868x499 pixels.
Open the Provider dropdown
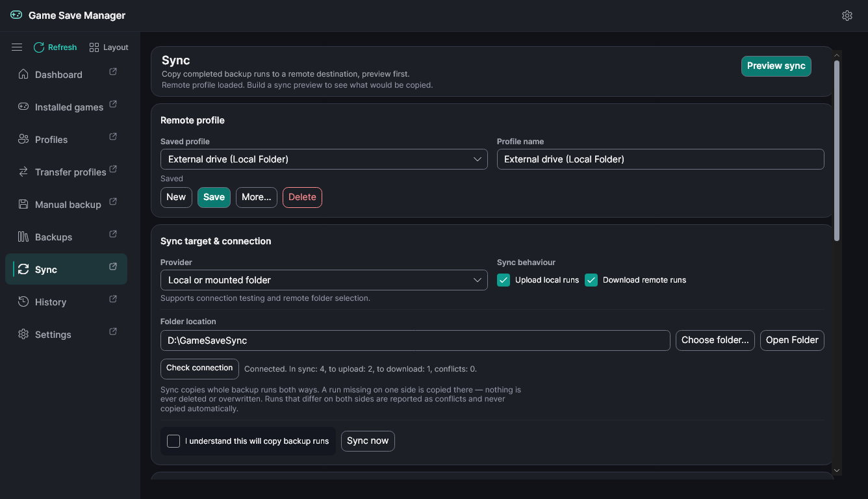pos(324,280)
